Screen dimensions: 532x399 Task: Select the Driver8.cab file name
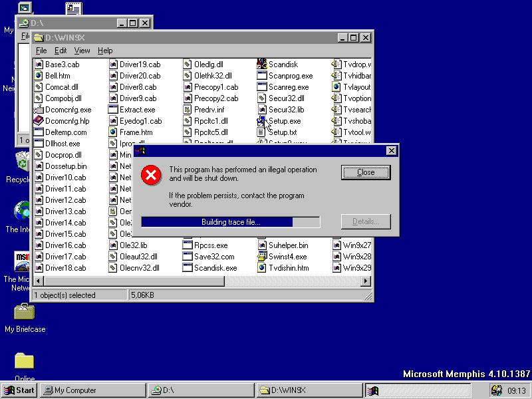[x=138, y=87]
